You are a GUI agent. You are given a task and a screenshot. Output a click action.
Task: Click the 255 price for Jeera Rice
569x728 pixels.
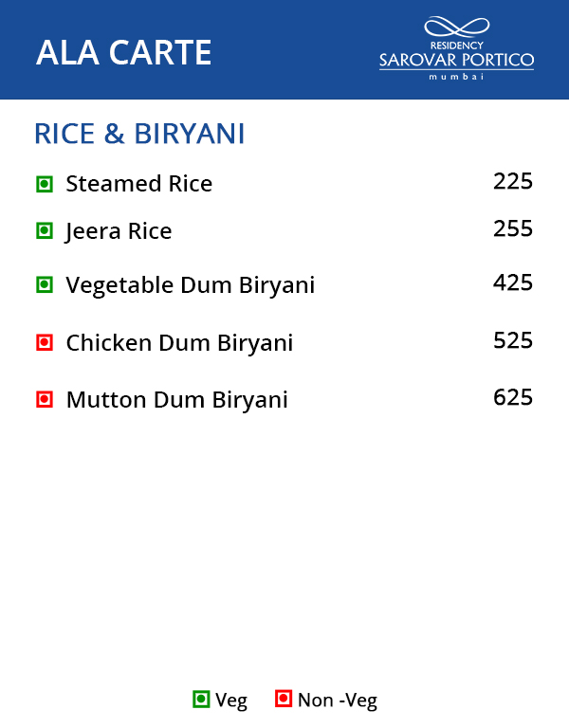513,228
